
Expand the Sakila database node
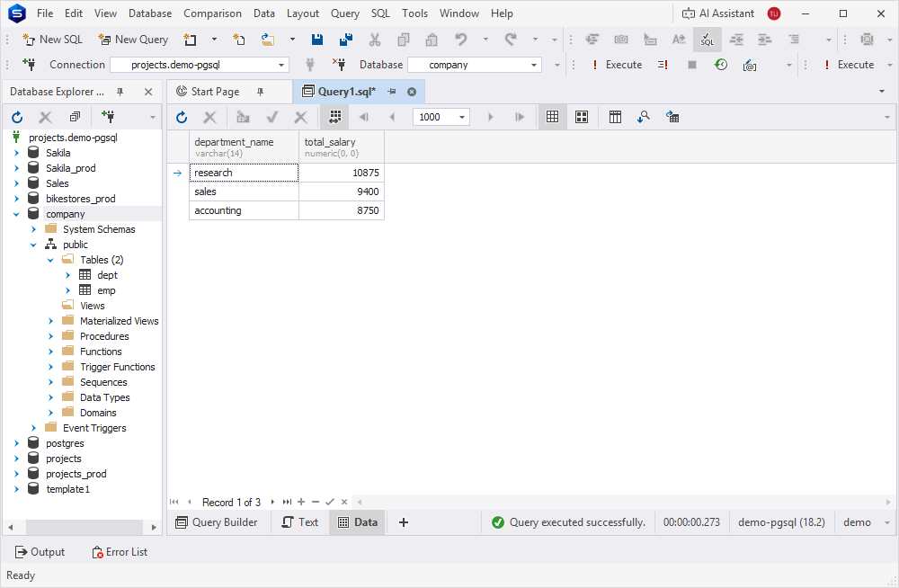16,153
